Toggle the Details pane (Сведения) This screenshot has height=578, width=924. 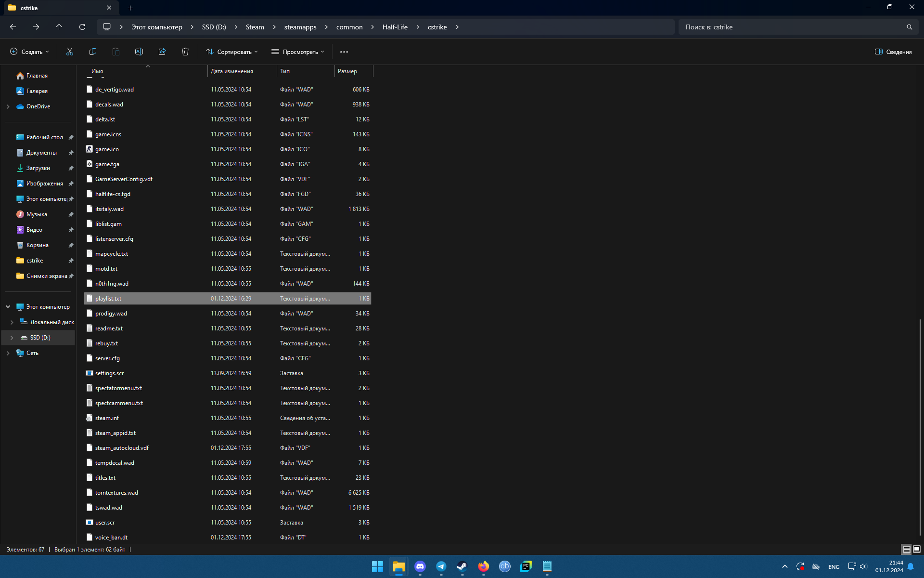click(x=893, y=52)
